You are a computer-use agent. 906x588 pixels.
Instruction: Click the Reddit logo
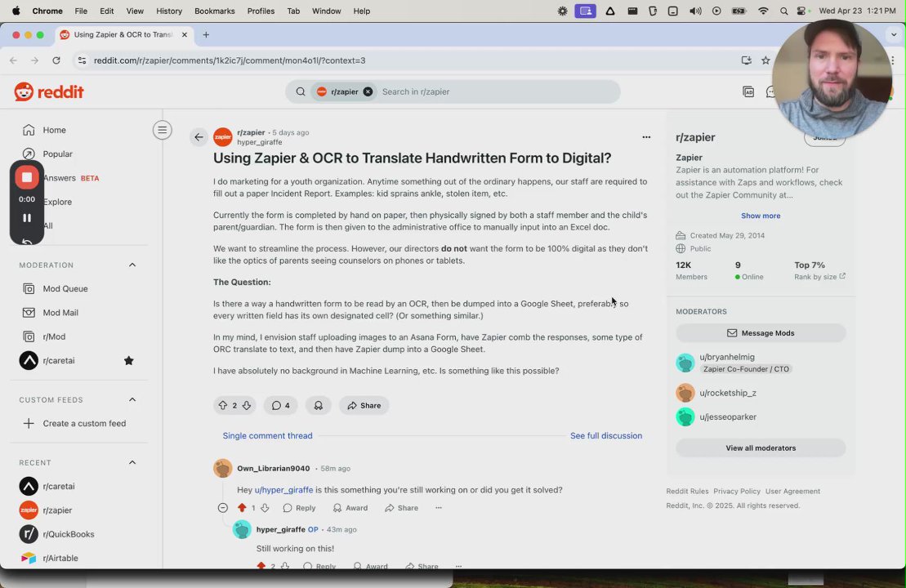pos(49,91)
